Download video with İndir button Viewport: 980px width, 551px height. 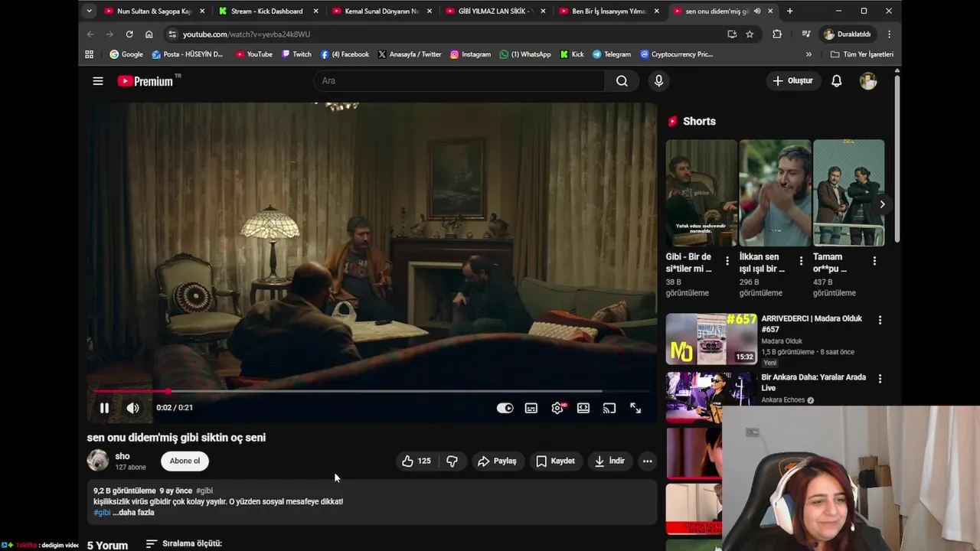610,461
